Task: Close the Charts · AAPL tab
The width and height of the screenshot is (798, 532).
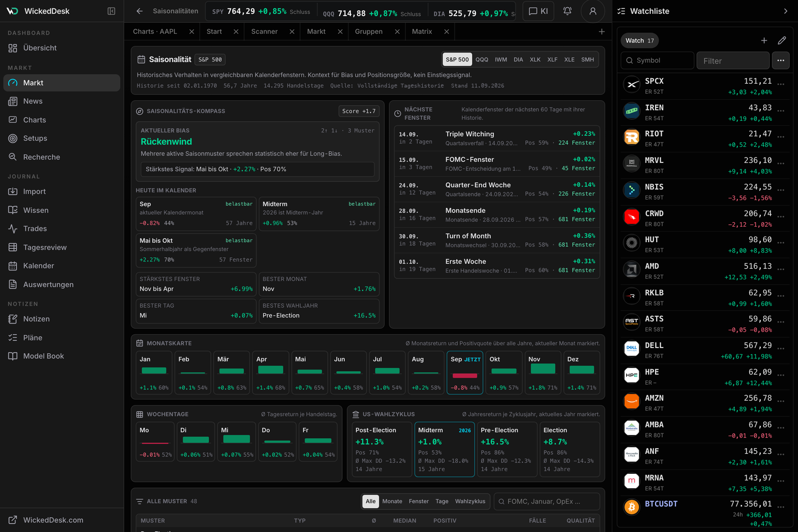Action: click(x=192, y=32)
